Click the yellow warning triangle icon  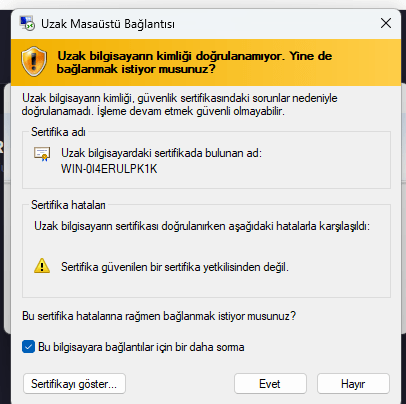point(42,266)
